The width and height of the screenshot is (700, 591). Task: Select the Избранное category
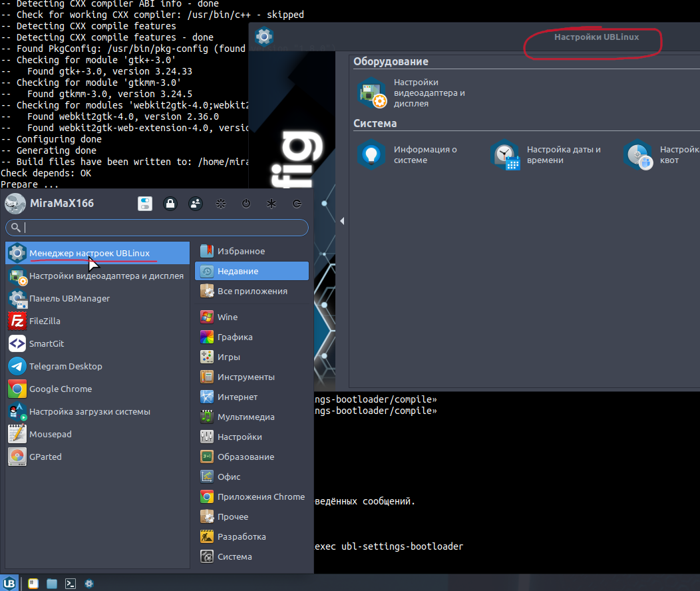point(252,252)
